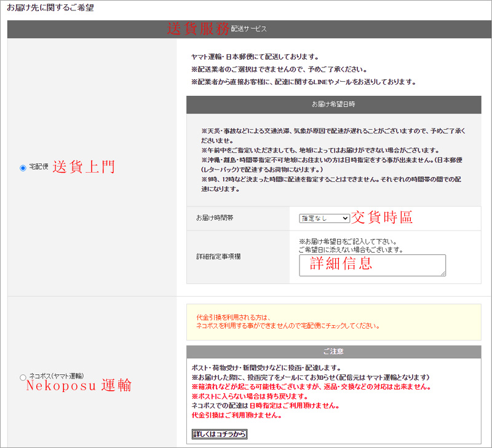Click the 詳細指定事項欄 text area
The height and width of the screenshot is (448, 492).
371,265
